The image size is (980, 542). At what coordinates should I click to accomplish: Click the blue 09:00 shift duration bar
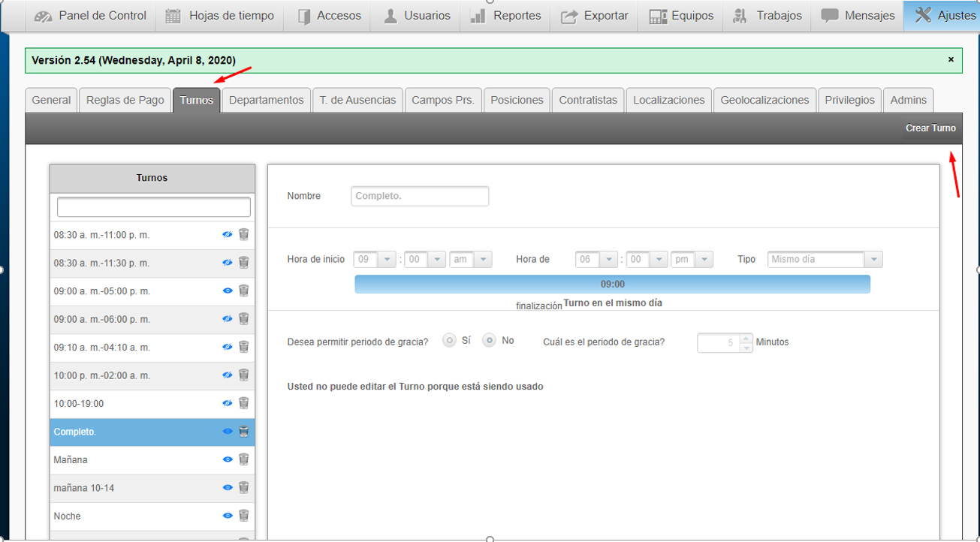(x=613, y=285)
